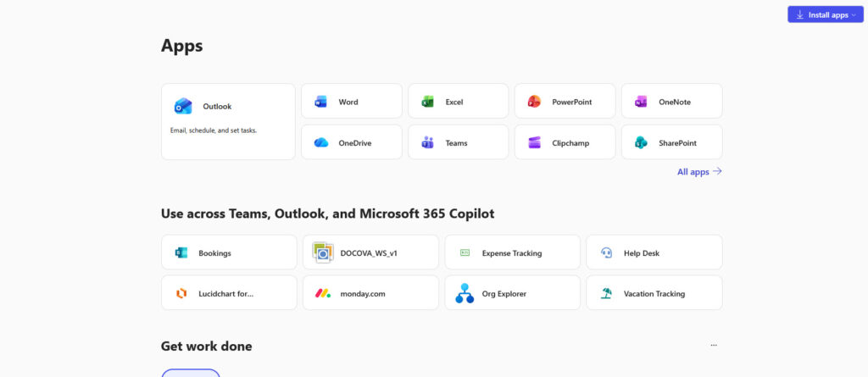The width and height of the screenshot is (868, 377).
Task: Follow the All apps link
Action: 698,172
